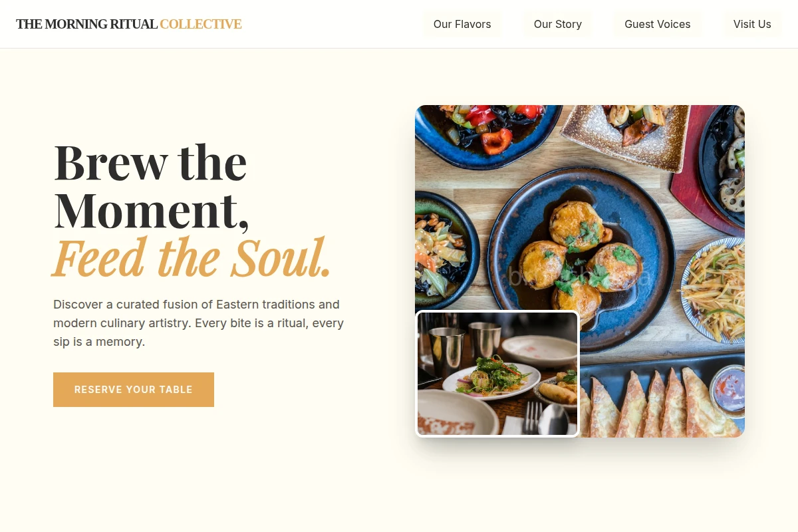798x532 pixels.
Task: Open the small inset table-setting photo
Action: [x=497, y=374]
